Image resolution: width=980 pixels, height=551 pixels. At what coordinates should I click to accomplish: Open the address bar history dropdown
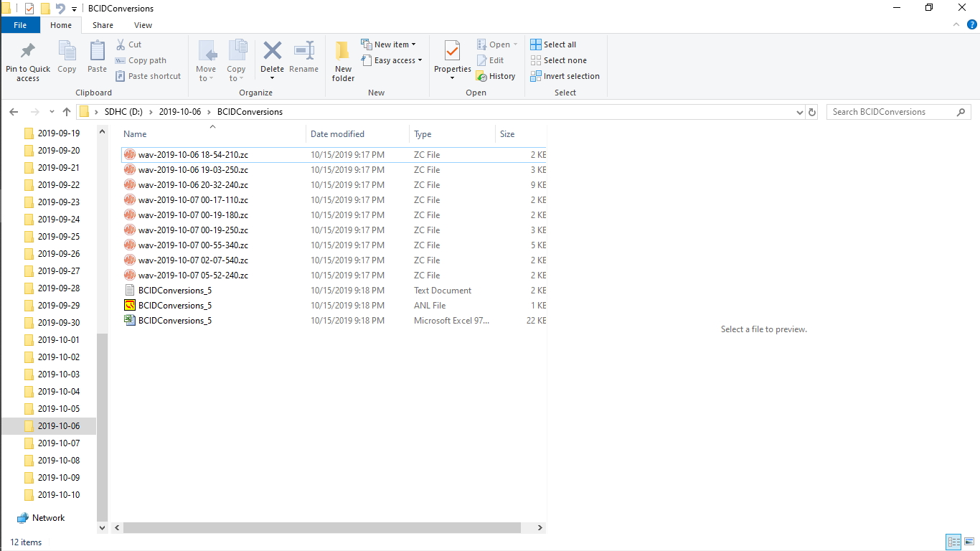pyautogui.click(x=799, y=112)
